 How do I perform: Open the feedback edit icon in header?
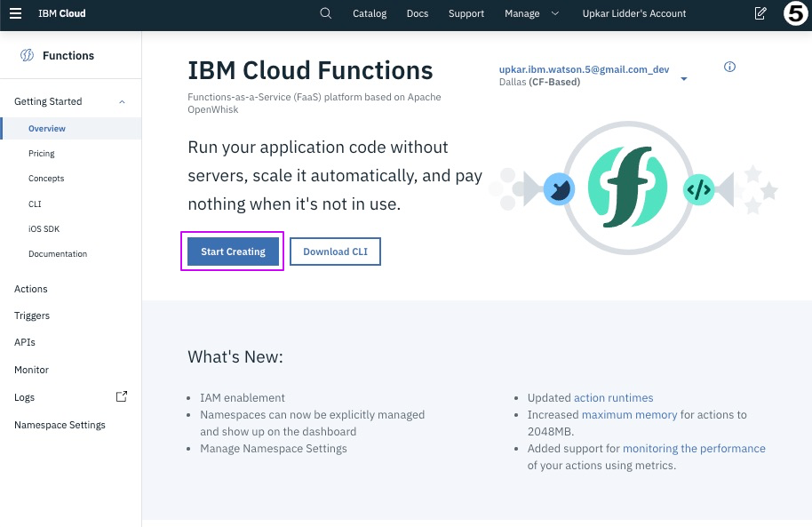pyautogui.click(x=760, y=13)
